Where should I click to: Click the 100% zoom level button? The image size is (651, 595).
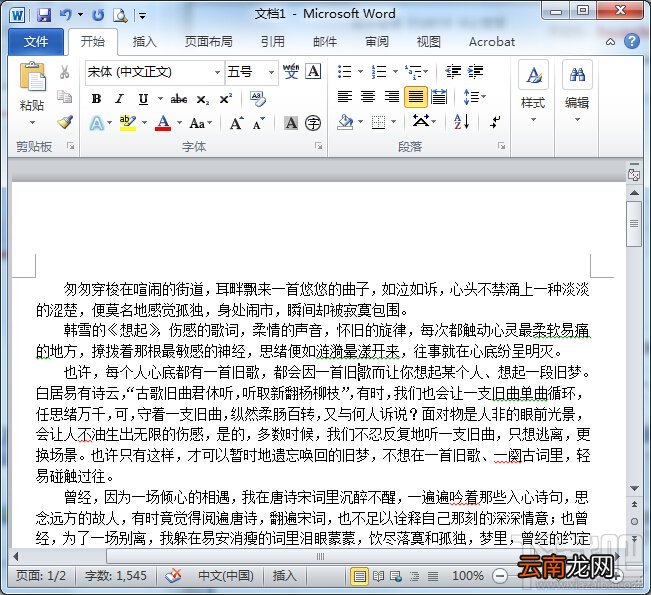coord(467,575)
